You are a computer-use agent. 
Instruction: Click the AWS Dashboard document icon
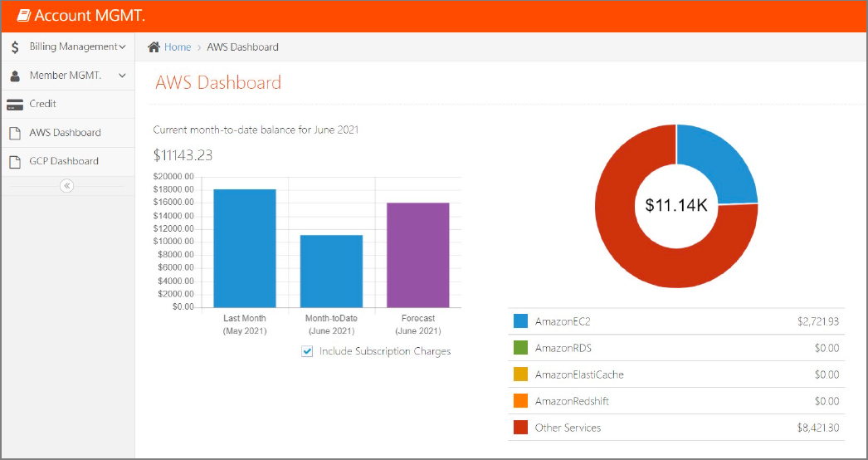pos(15,133)
